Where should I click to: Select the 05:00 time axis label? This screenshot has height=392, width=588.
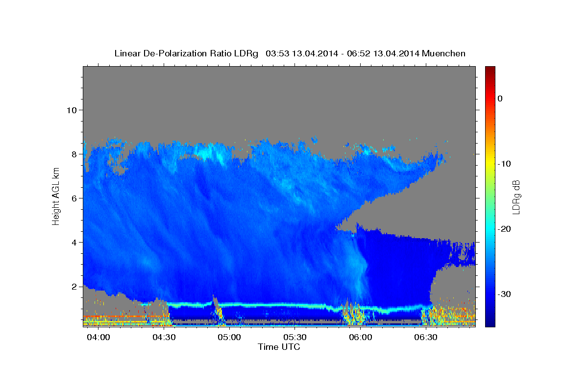229,338
